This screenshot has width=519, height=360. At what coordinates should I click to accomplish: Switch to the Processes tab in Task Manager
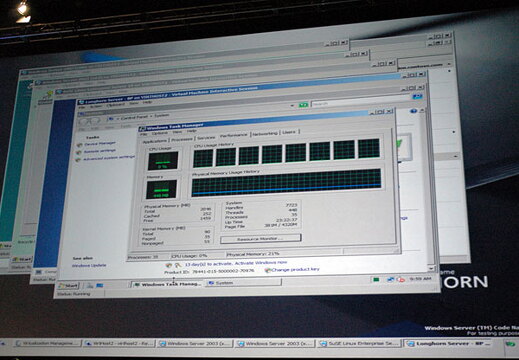pyautogui.click(x=182, y=140)
